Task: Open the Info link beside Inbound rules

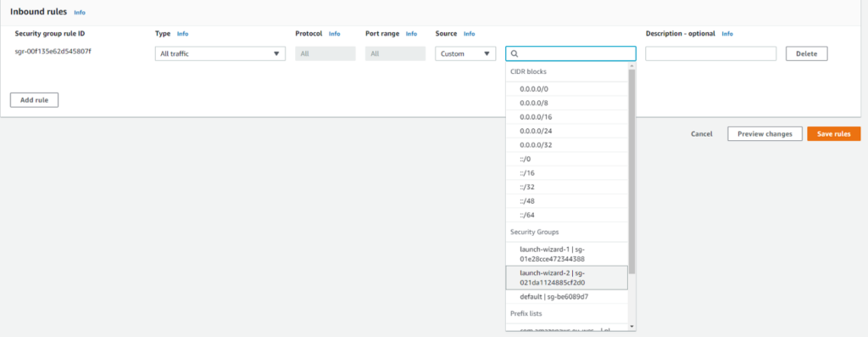Action: point(80,12)
